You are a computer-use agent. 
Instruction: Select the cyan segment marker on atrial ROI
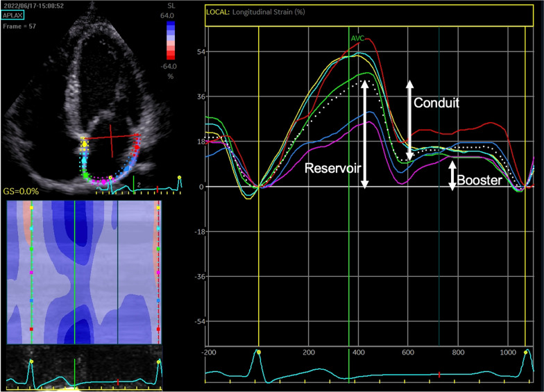click(x=83, y=160)
